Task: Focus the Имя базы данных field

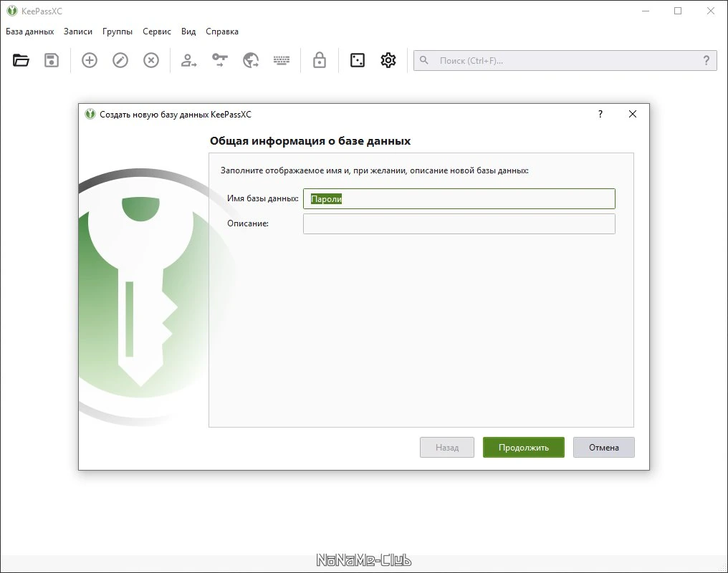Action: point(459,198)
